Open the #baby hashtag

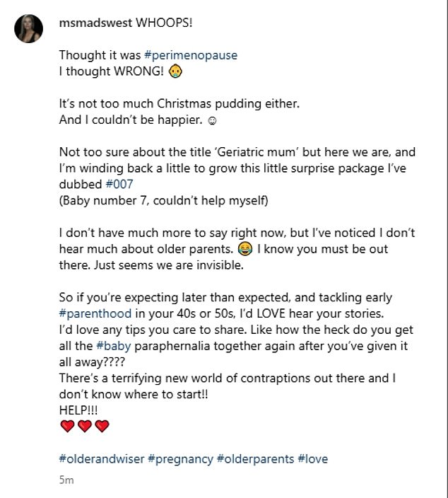(113, 346)
